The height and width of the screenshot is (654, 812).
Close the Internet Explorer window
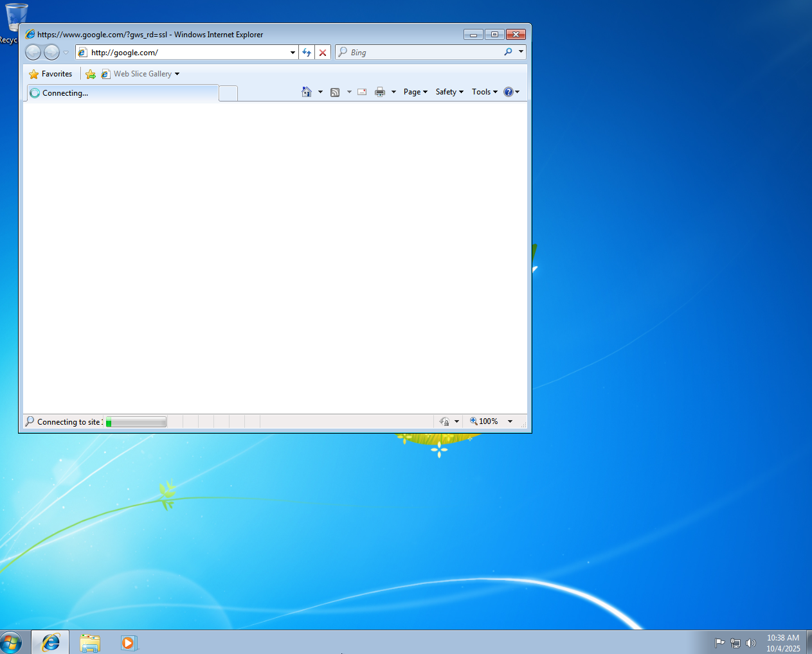pyautogui.click(x=516, y=35)
